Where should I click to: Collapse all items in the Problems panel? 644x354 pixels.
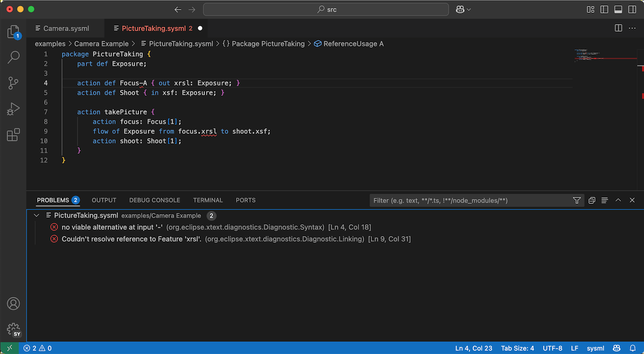pos(591,200)
